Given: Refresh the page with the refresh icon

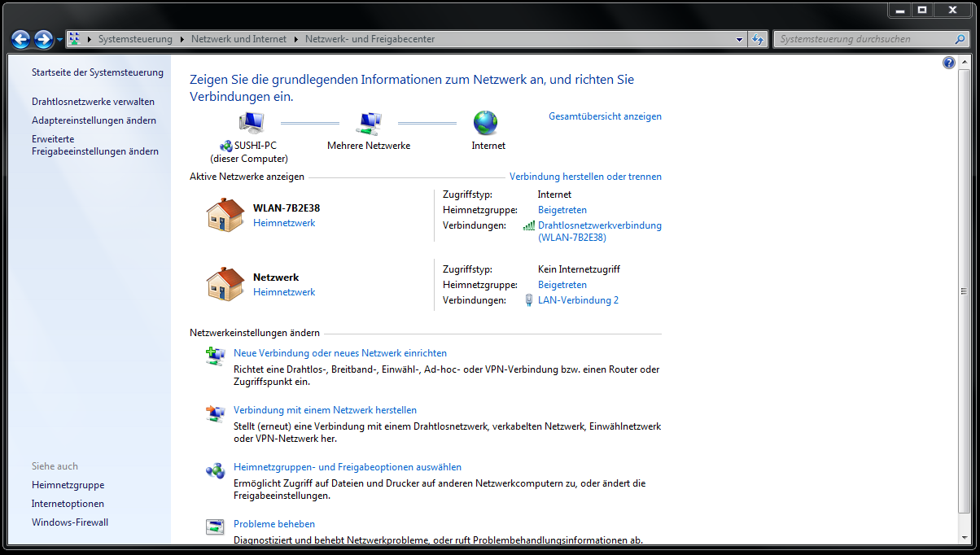Looking at the screenshot, I should click(x=758, y=39).
